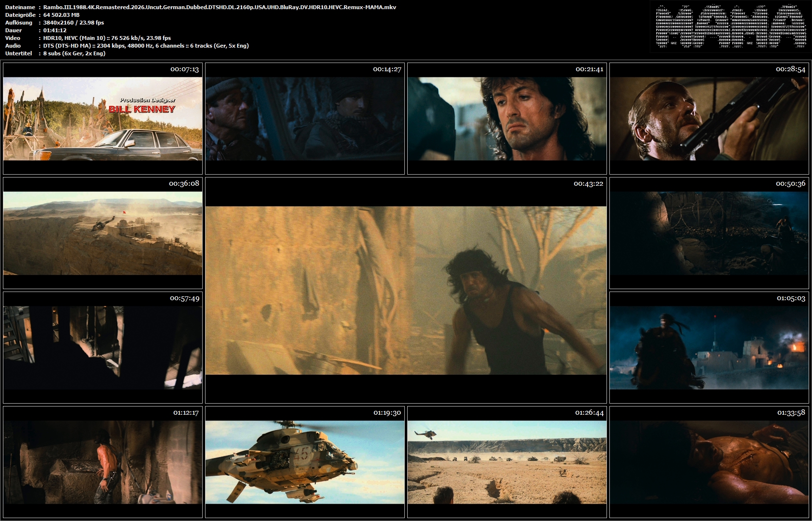
Task: Select the 00:14:27 thumbnail of two men
Action: (x=305, y=118)
